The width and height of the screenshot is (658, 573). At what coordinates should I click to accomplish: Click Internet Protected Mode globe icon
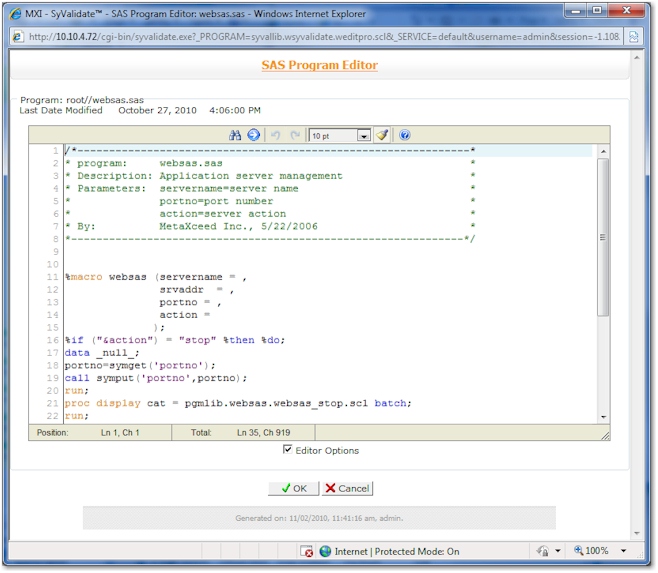pos(325,551)
